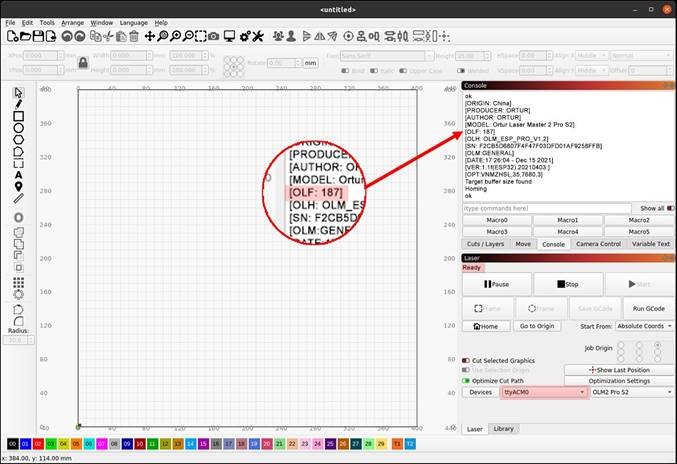Click the Circular Array tool
Viewport: 677px width, 464px height.
coord(18,294)
